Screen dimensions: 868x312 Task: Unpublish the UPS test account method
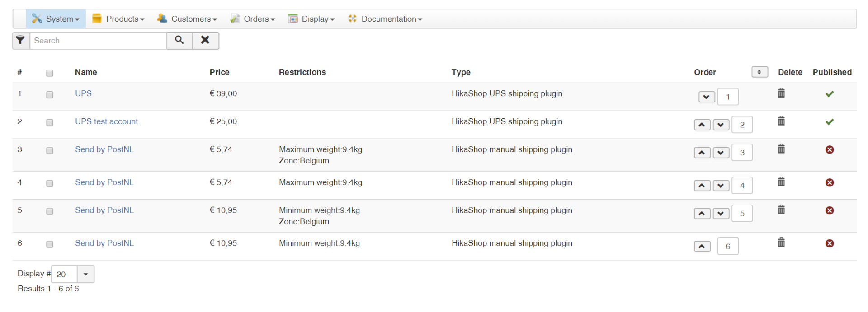point(830,122)
